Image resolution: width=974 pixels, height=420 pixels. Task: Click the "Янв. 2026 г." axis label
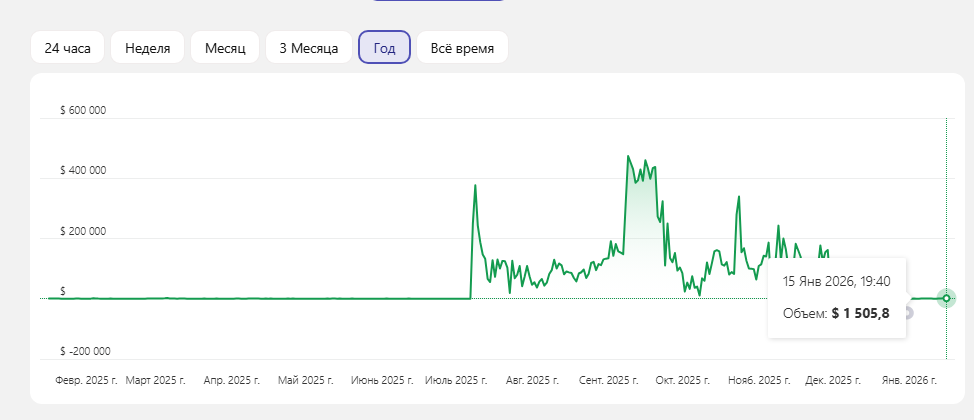tap(907, 381)
